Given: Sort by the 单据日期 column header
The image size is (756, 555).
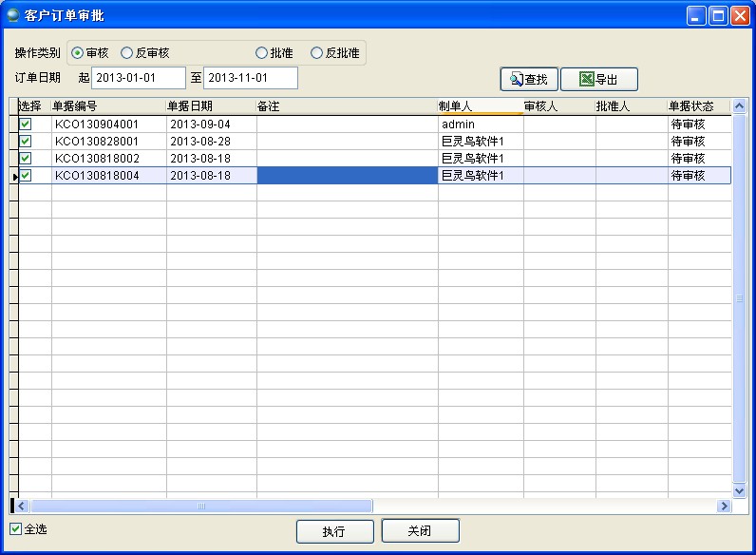Looking at the screenshot, I should click(211, 106).
